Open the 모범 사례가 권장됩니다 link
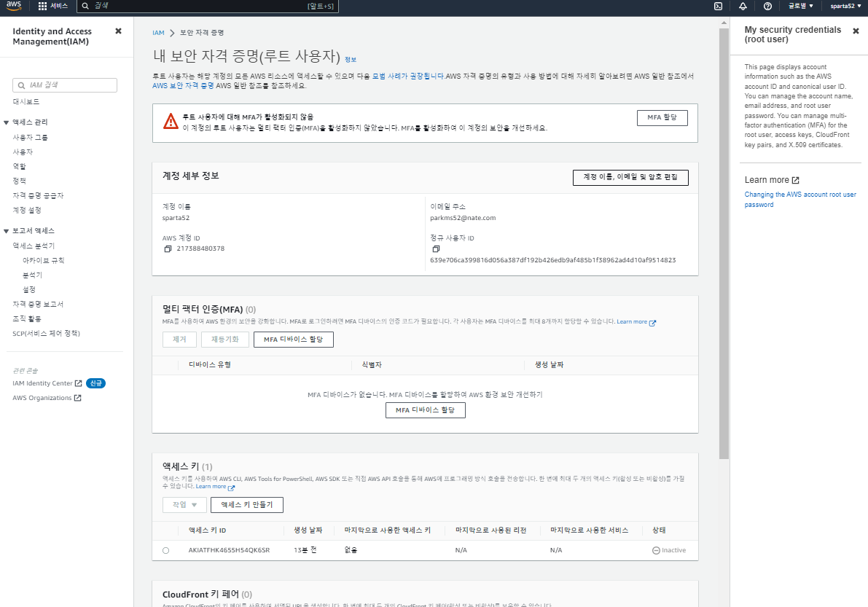Viewport: 868px width, 607px height. pyautogui.click(x=408, y=77)
